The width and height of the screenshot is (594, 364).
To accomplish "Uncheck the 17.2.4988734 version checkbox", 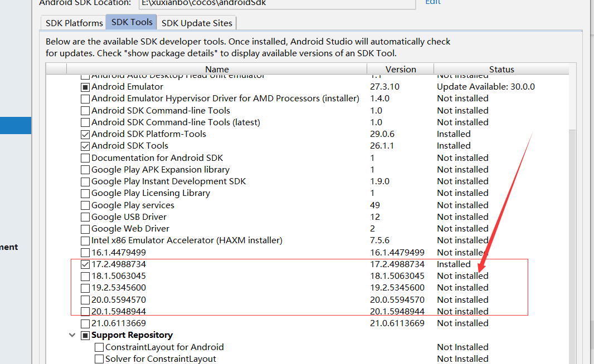I will (85, 264).
